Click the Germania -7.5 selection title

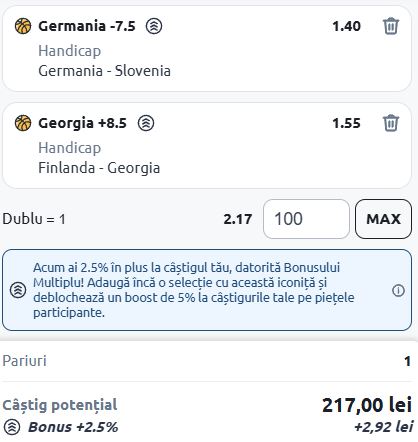pos(87,26)
